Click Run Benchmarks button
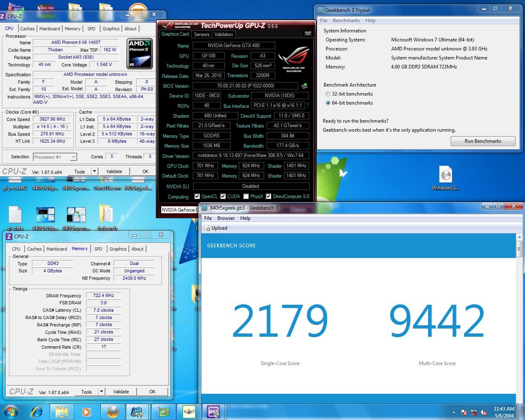This screenshot has width=525, height=420. click(483, 141)
